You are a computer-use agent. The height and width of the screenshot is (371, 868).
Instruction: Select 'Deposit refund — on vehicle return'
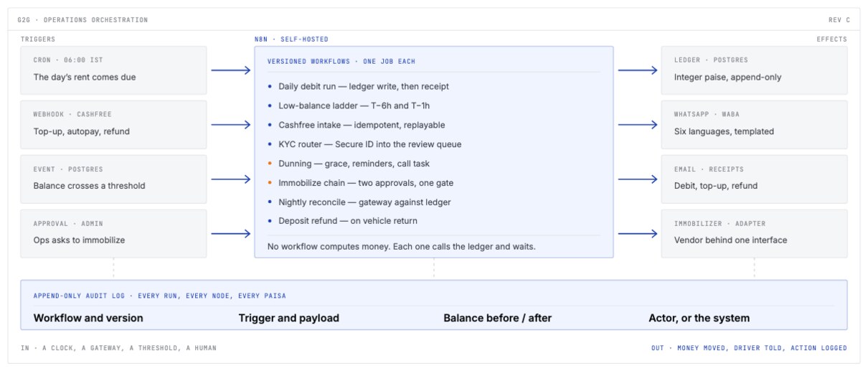pyautogui.click(x=342, y=221)
